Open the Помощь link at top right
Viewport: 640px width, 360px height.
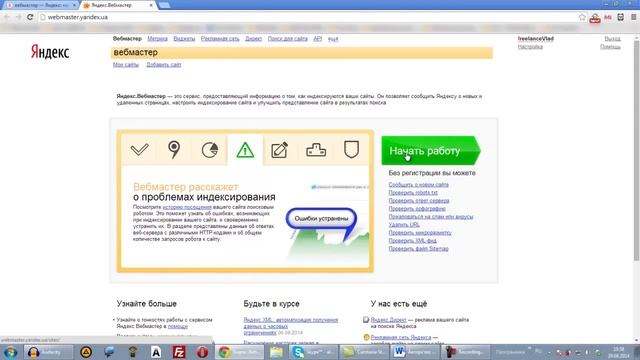pos(610,47)
